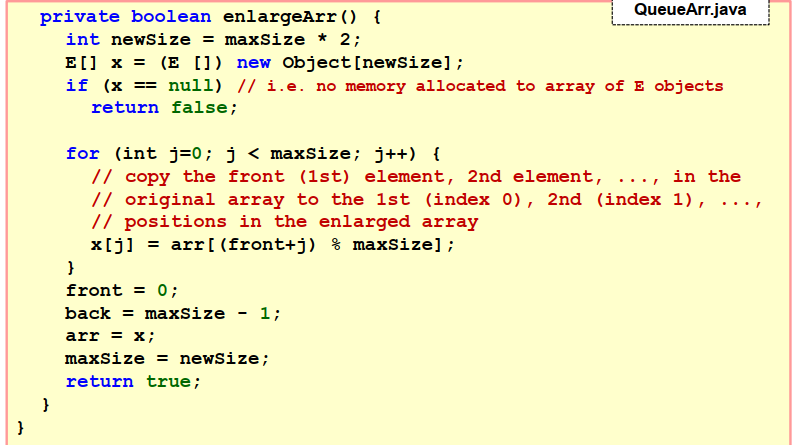Click the 'return true;' statement
792x445 pixels.
tap(133, 381)
